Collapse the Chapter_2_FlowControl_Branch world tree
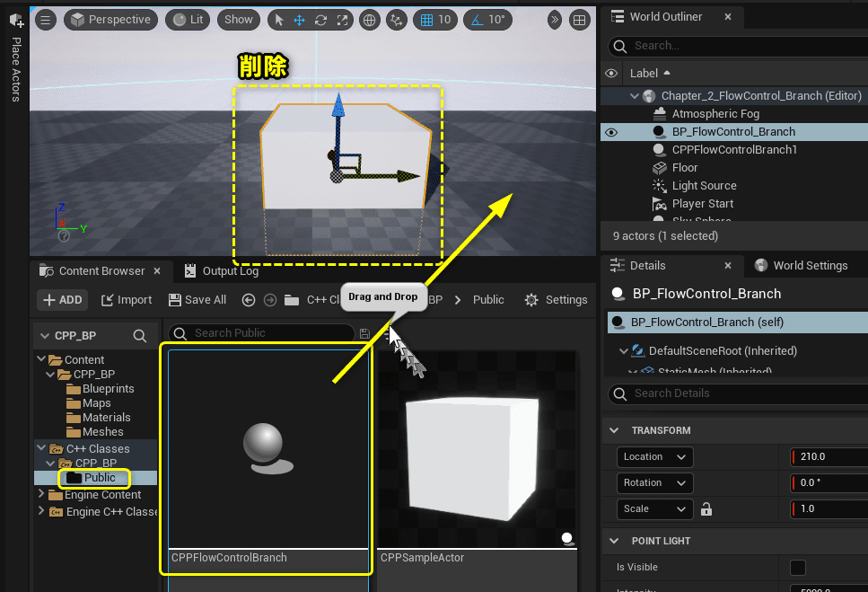Screen dimensions: 868x592 coord(634,96)
